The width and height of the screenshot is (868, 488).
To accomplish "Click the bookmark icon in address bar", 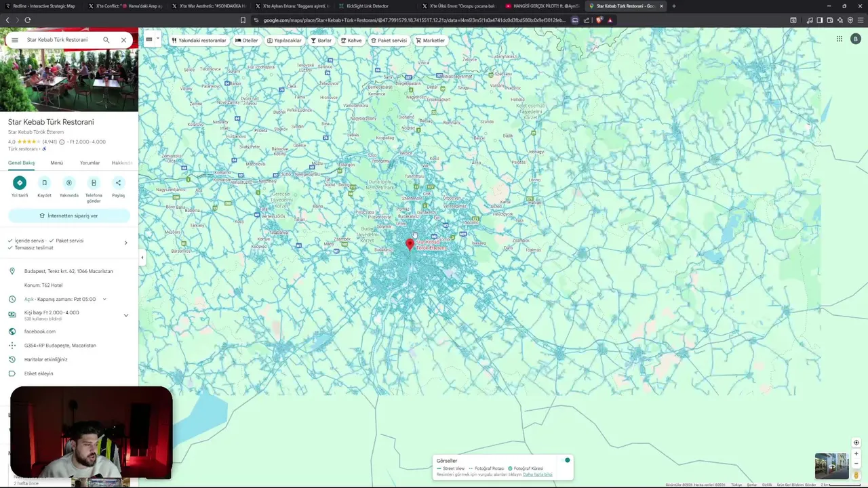I will (243, 20).
